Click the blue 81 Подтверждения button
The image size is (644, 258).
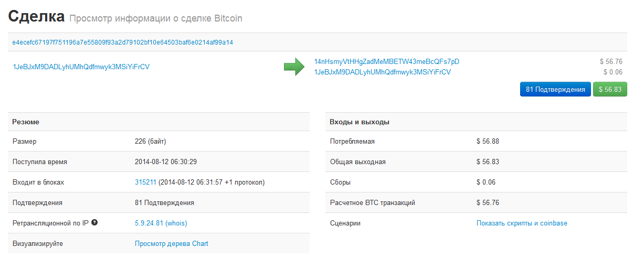pyautogui.click(x=555, y=89)
